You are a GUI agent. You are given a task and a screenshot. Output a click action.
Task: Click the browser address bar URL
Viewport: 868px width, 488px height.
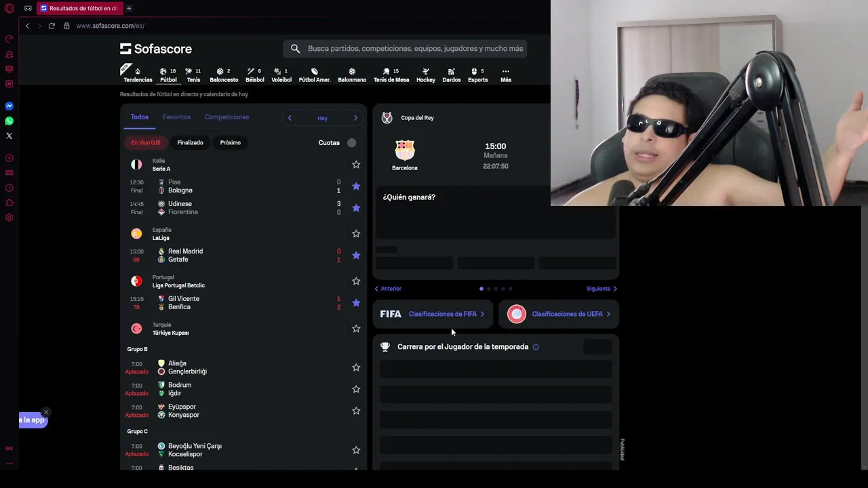[x=111, y=26]
